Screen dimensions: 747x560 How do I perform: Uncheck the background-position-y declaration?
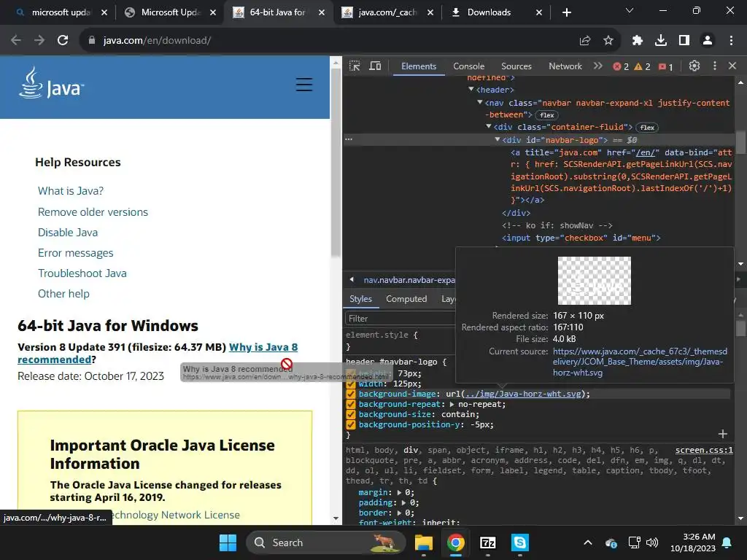click(x=351, y=425)
